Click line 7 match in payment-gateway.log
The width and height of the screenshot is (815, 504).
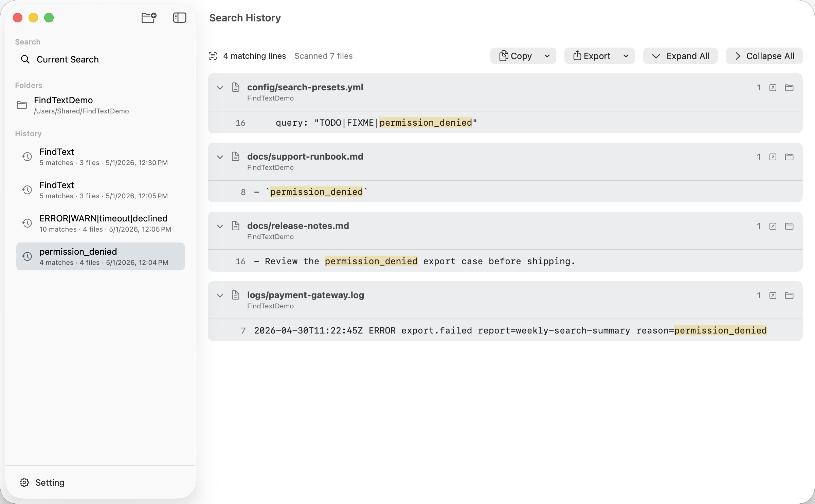click(505, 330)
